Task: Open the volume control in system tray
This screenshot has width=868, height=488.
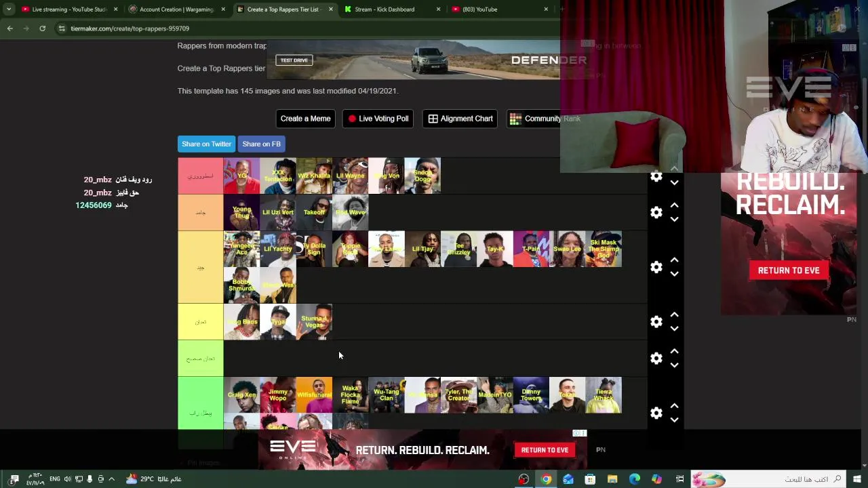Action: (x=67, y=479)
